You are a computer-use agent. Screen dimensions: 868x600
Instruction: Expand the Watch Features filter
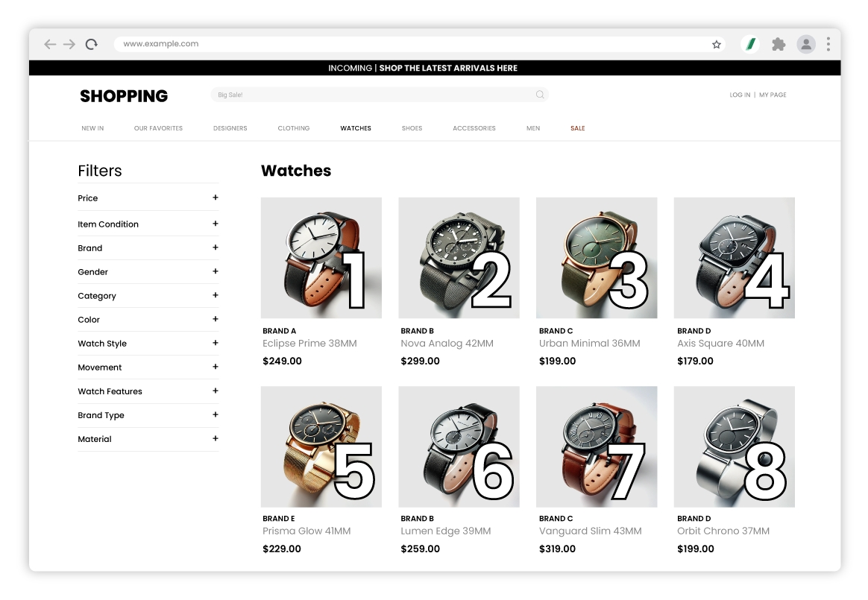click(215, 391)
